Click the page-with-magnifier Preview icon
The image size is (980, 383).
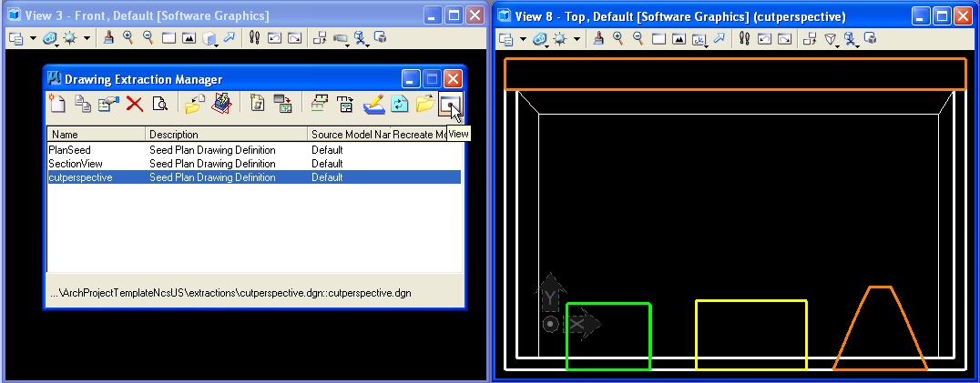click(x=160, y=103)
